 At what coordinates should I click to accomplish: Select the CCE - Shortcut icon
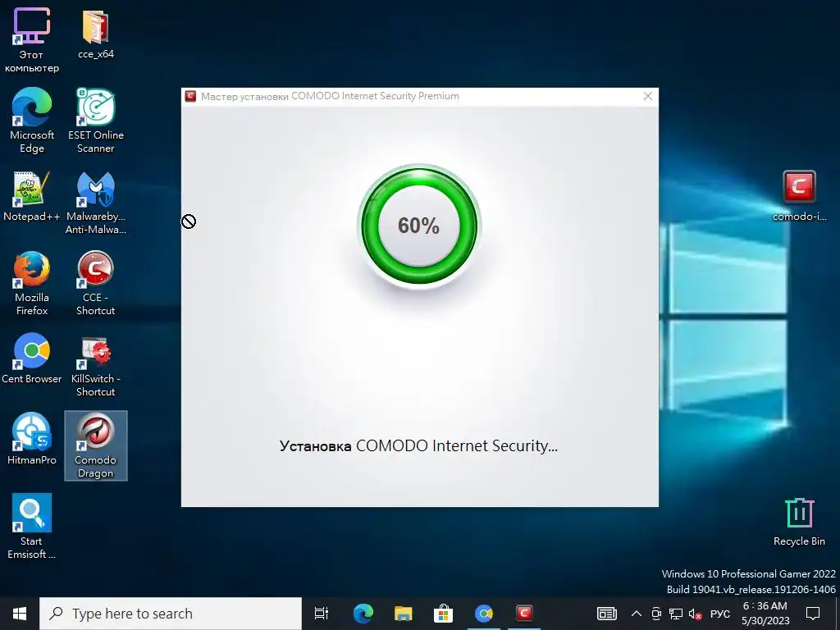(95, 283)
